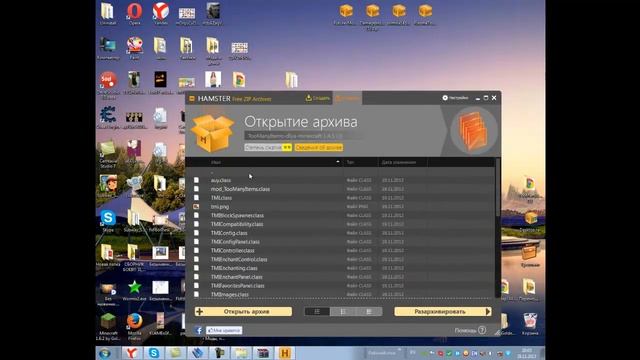Switch to the middle view mode button

pyautogui.click(x=343, y=312)
